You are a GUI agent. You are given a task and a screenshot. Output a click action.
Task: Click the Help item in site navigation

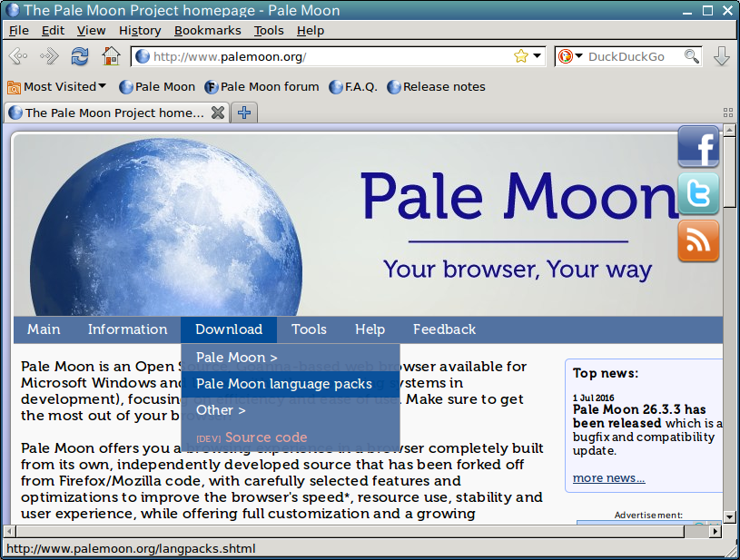point(370,329)
